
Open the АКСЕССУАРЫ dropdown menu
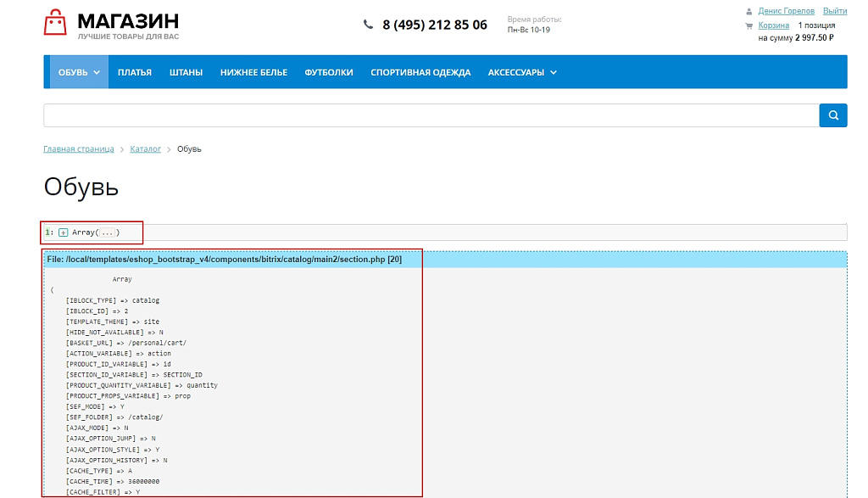click(x=522, y=72)
